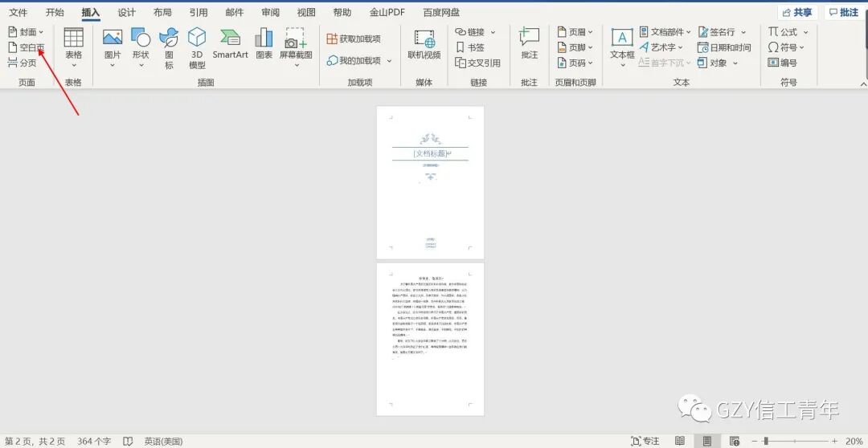Open Get Add-ins (获取加载项)
868x448 pixels.
pyautogui.click(x=354, y=39)
